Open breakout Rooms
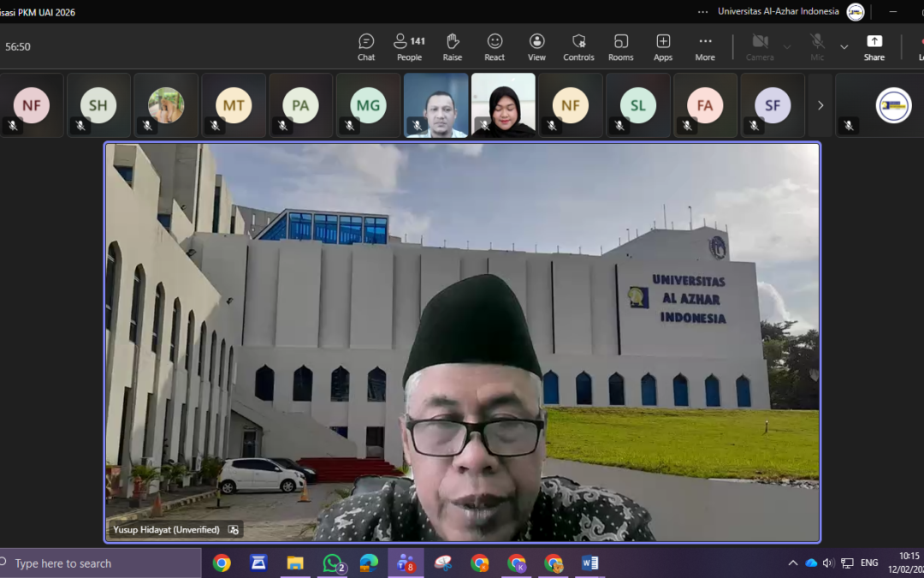Viewport: 924px width, 578px height. 621,47
